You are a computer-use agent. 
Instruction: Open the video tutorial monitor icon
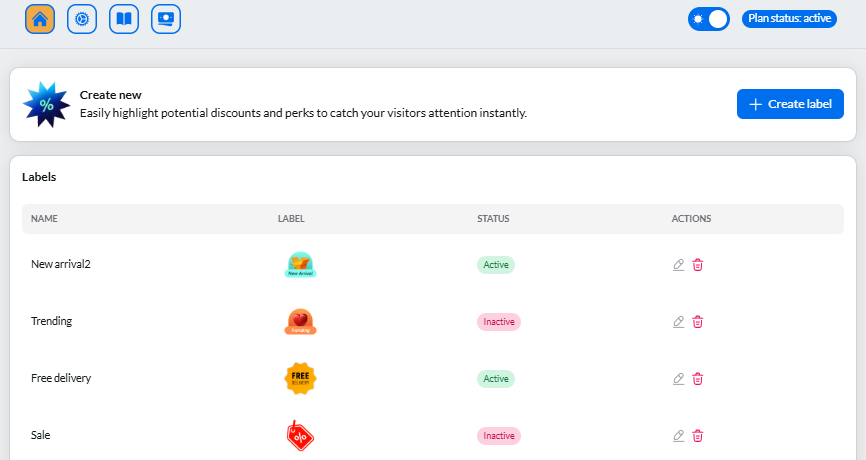pyautogui.click(x=166, y=19)
